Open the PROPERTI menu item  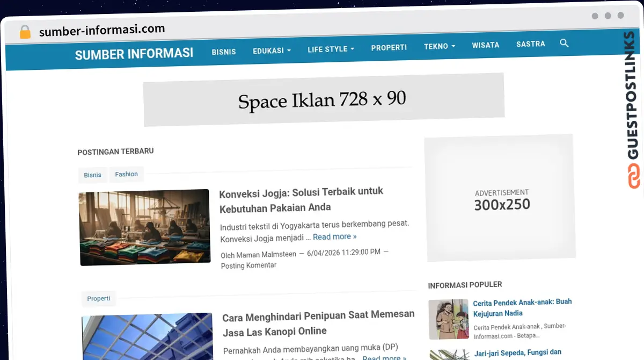389,48
